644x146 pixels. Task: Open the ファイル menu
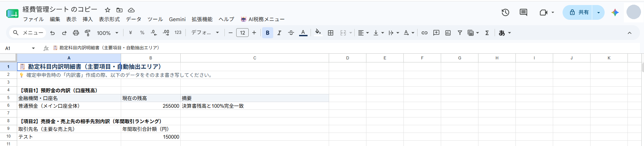point(33,19)
